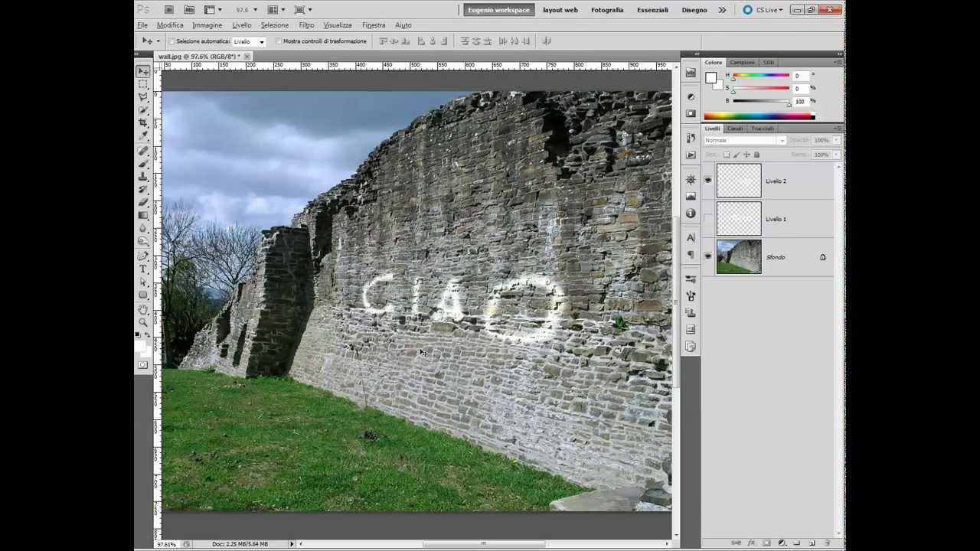Show the Livello 1 layer

tap(707, 219)
